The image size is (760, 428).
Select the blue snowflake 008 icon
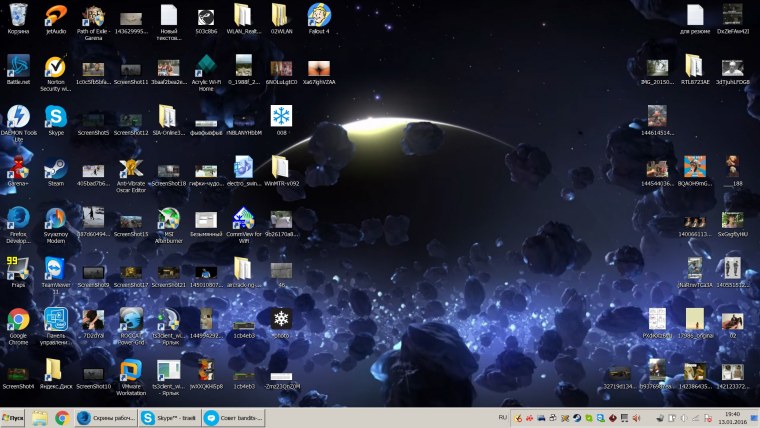(x=281, y=120)
